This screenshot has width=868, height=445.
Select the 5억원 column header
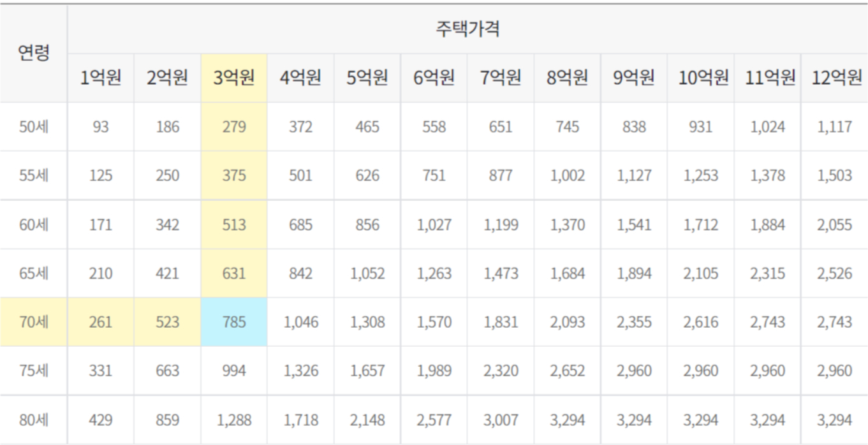pos(367,78)
